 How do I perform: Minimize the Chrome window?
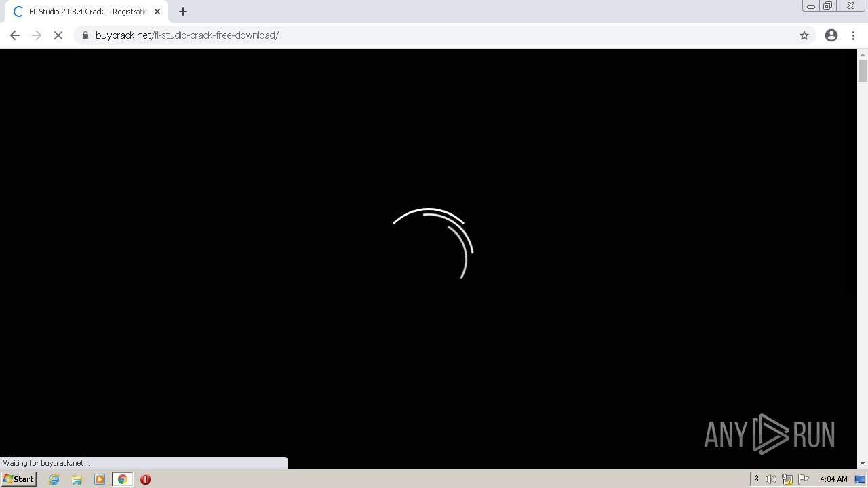coord(811,6)
